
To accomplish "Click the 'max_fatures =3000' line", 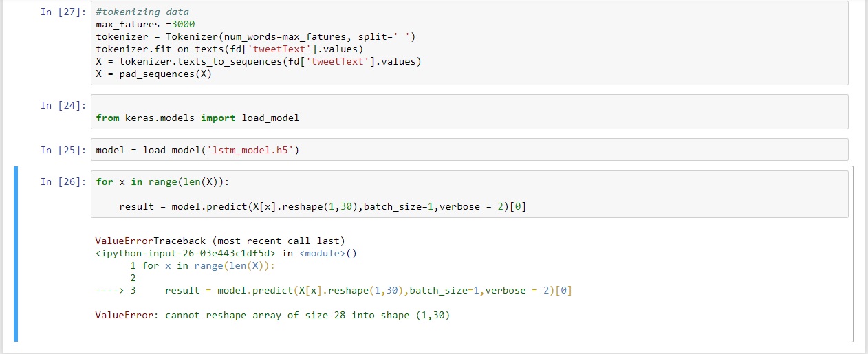I will (145, 24).
